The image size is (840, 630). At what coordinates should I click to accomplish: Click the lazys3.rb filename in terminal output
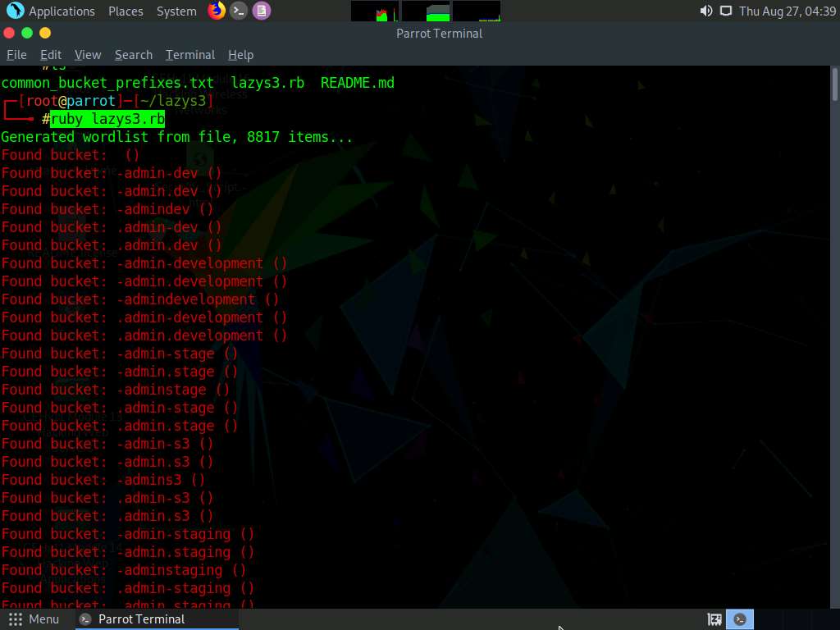[x=266, y=82]
